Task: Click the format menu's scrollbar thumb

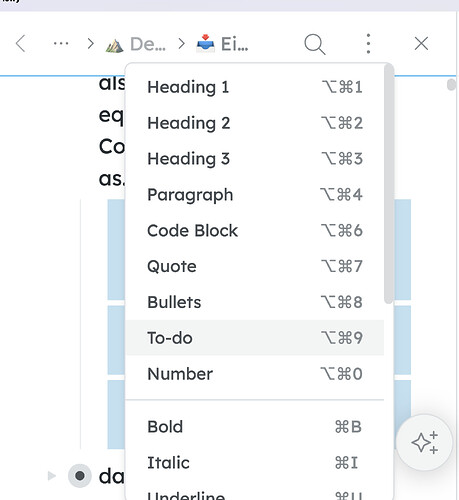Action: click(389, 184)
